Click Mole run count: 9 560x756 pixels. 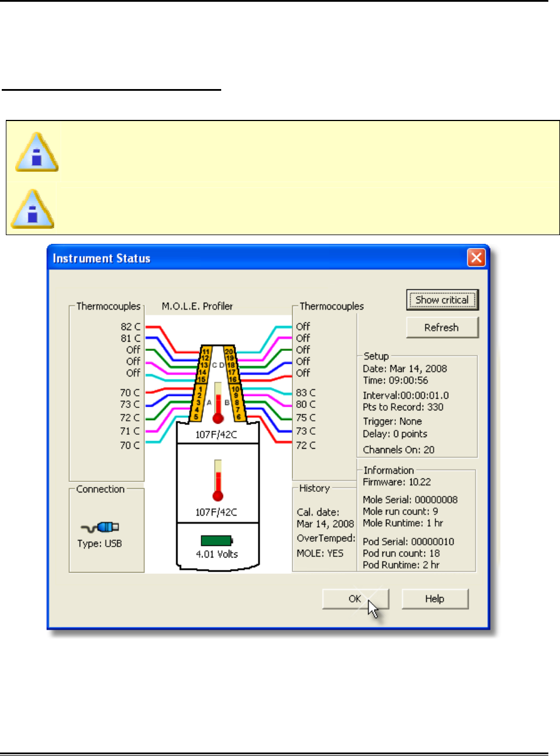coord(400,511)
